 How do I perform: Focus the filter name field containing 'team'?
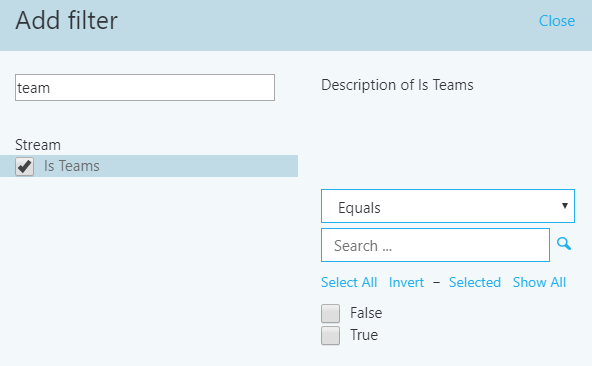point(145,88)
